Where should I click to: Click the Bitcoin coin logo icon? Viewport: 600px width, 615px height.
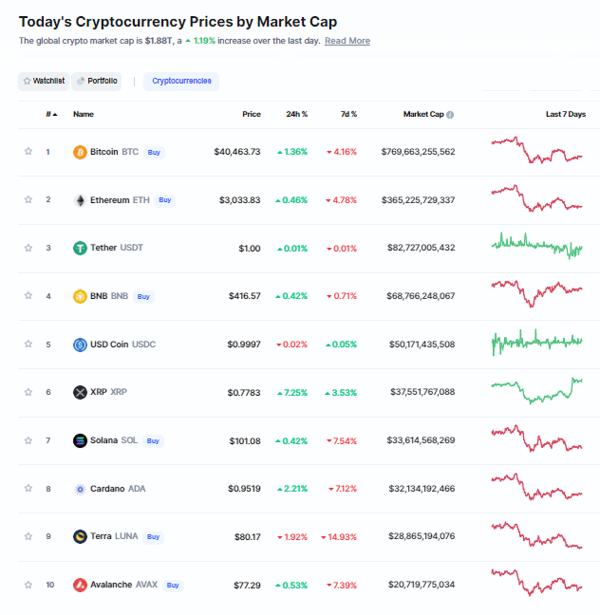click(x=80, y=152)
